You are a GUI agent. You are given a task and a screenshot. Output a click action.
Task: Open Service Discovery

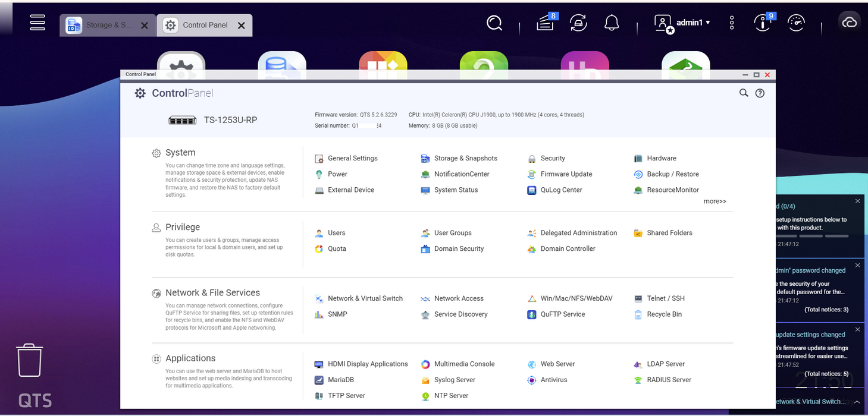click(x=454, y=314)
